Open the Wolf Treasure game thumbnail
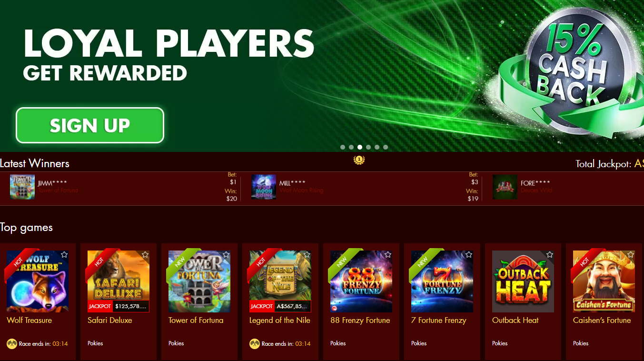The height and width of the screenshot is (361, 644). click(x=38, y=281)
